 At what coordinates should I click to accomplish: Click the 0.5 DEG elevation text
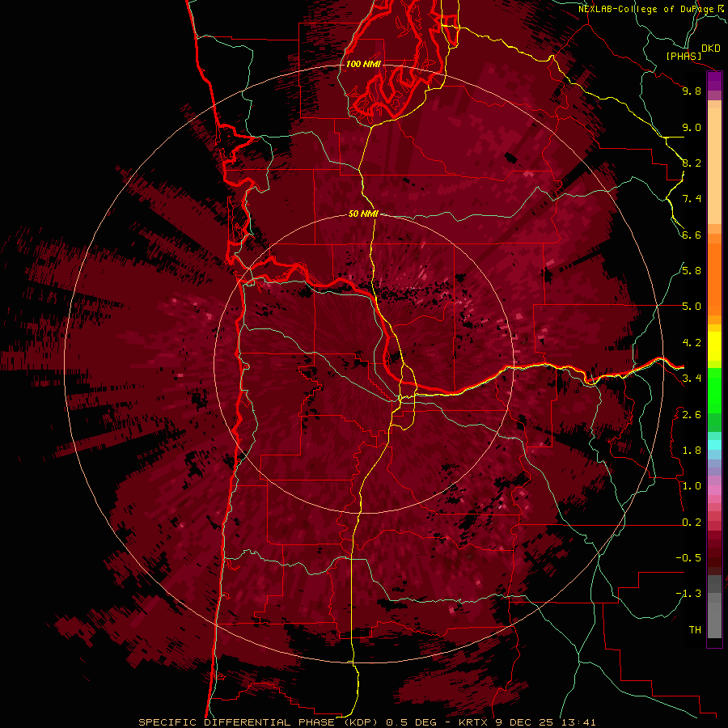tap(412, 722)
